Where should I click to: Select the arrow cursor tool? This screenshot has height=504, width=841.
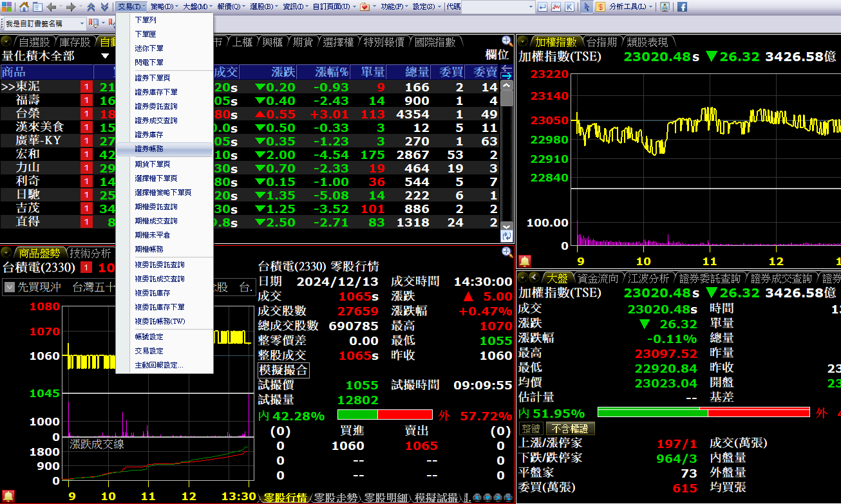tap(586, 6)
